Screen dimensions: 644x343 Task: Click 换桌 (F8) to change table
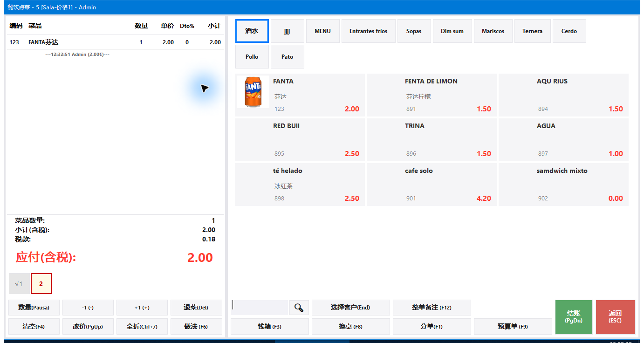click(x=350, y=327)
